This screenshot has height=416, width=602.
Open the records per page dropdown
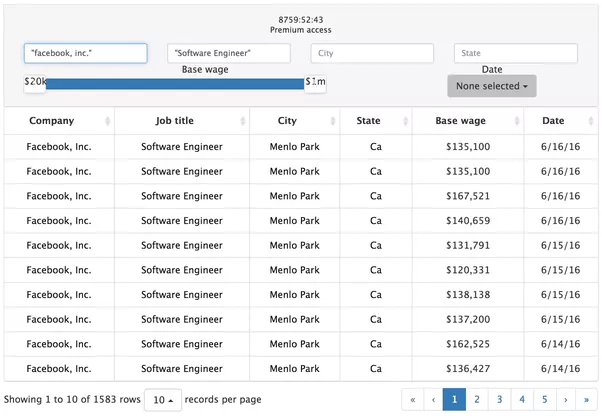tap(163, 400)
